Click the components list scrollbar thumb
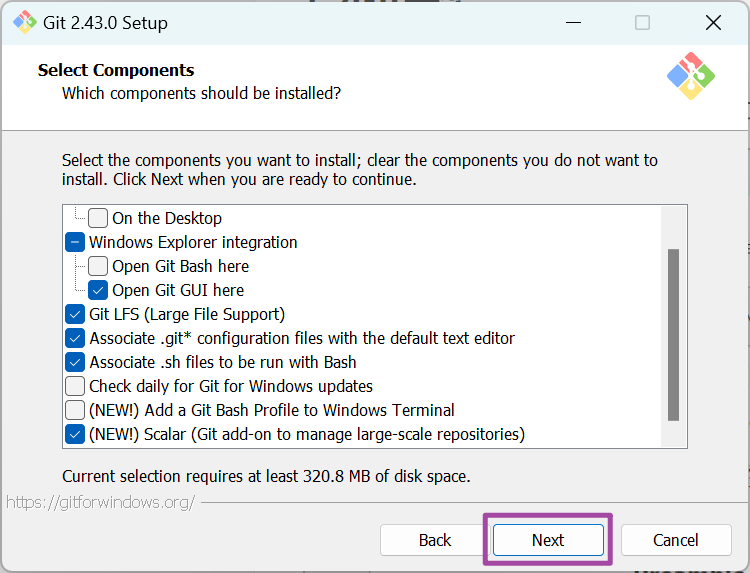This screenshot has width=750, height=573. point(673,335)
